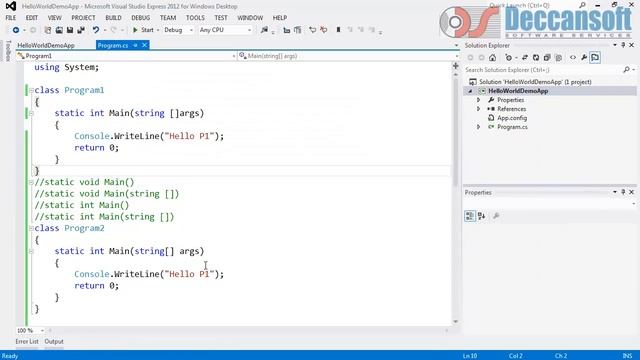Click the wrench Properties icon in Solution Explorer toolbar
Image resolution: width=640 pixels, height=360 pixels.
point(584,58)
